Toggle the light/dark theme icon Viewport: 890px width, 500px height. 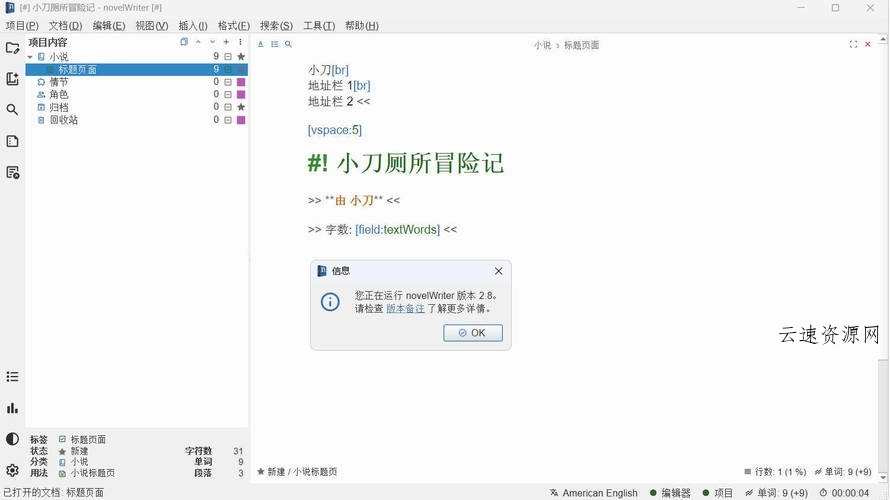[x=12, y=439]
